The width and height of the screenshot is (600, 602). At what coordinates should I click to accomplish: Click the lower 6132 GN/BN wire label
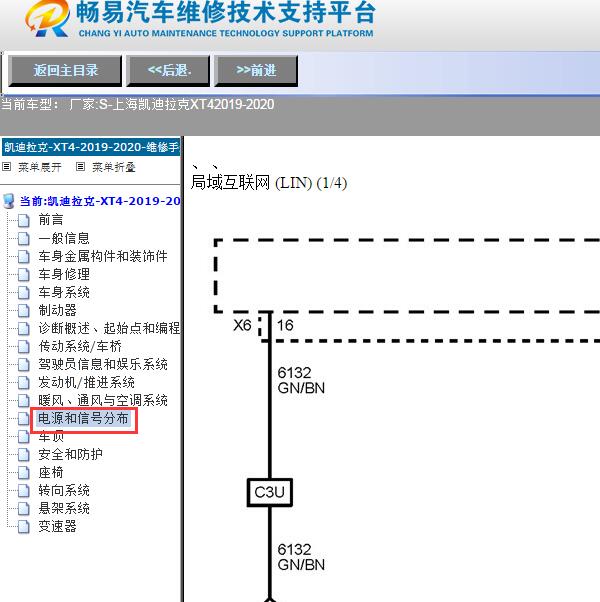(x=301, y=557)
